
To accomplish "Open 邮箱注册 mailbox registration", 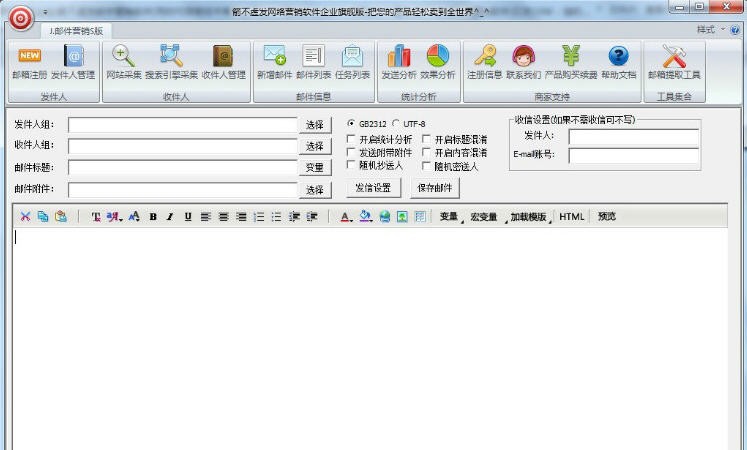I will tap(30, 62).
